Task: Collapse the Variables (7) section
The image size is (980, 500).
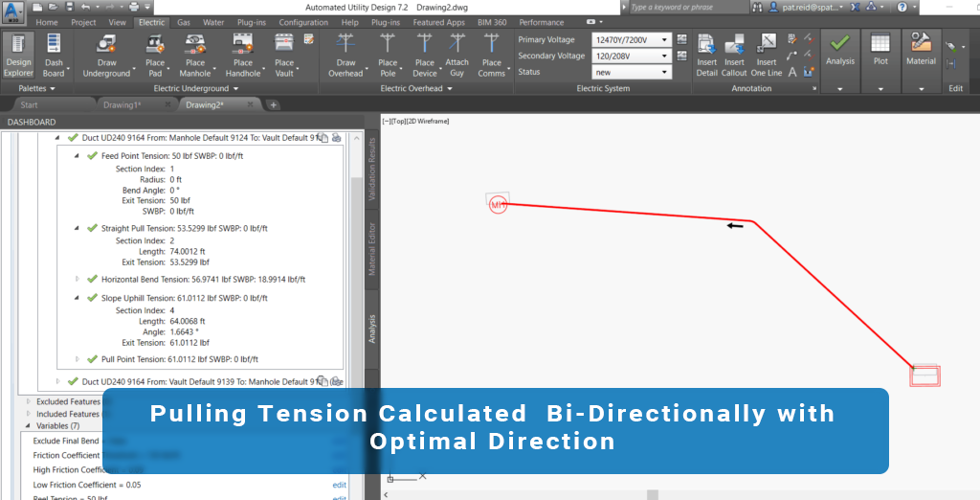Action: 28,425
